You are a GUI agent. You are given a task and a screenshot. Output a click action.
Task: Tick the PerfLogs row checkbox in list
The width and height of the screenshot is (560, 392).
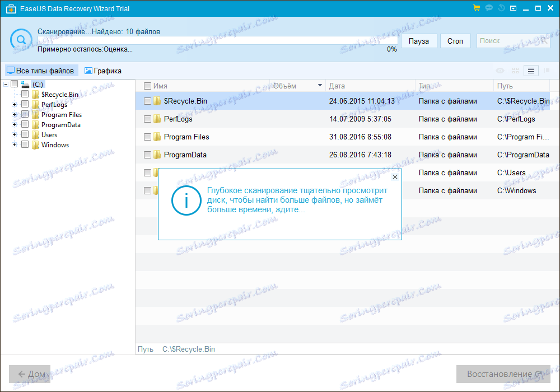click(147, 119)
